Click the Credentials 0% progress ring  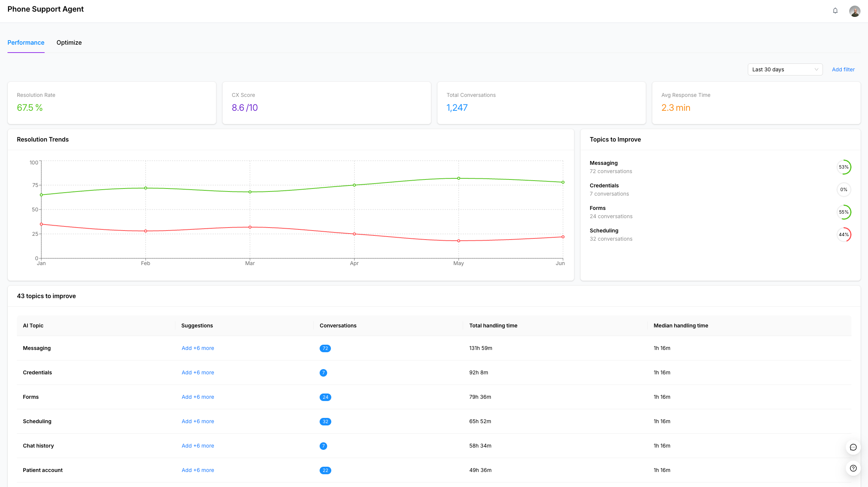(844, 190)
